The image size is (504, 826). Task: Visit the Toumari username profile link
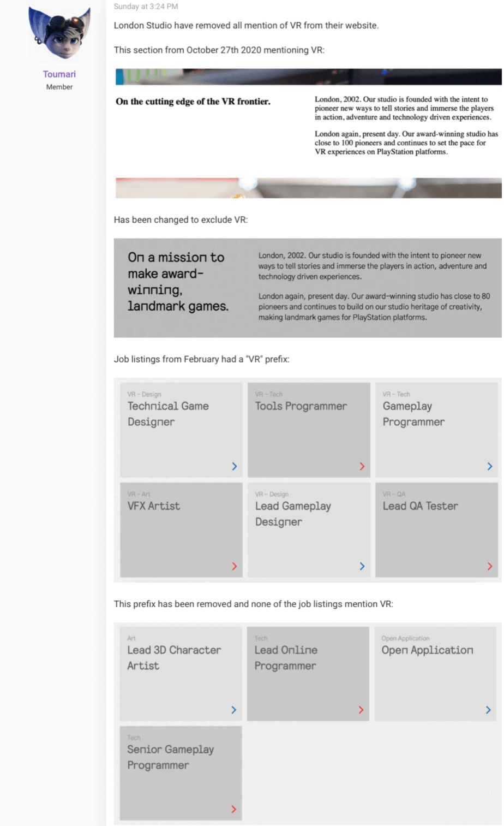59,74
